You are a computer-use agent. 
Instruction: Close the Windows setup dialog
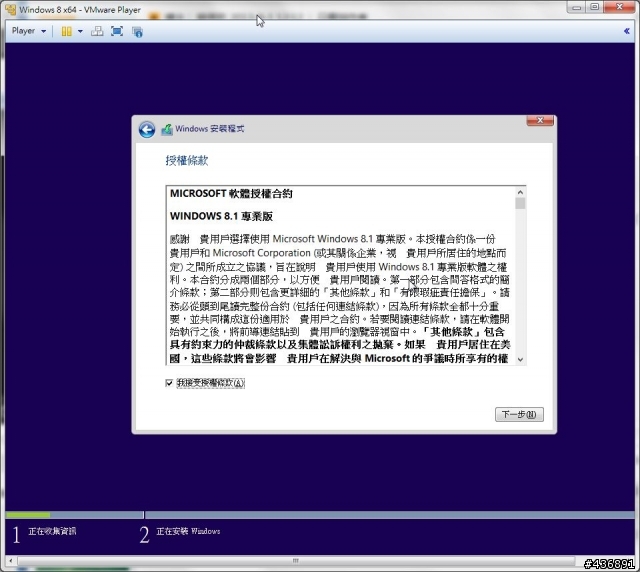pos(540,121)
